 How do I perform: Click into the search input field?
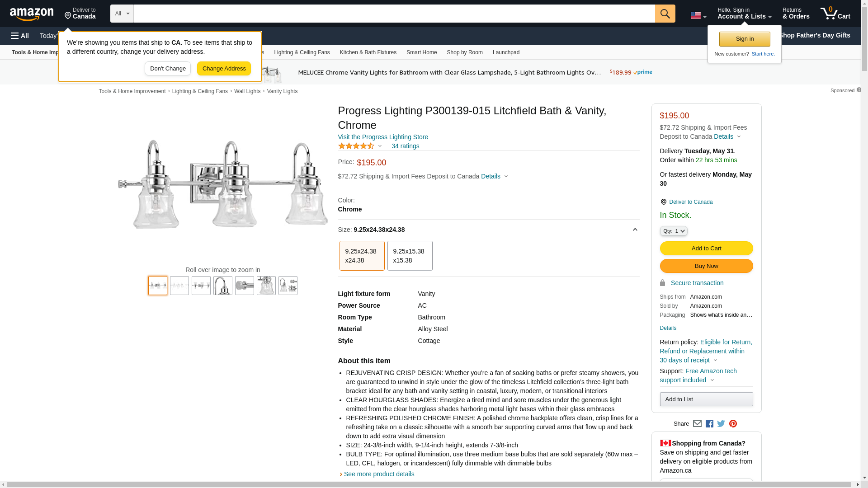393,14
